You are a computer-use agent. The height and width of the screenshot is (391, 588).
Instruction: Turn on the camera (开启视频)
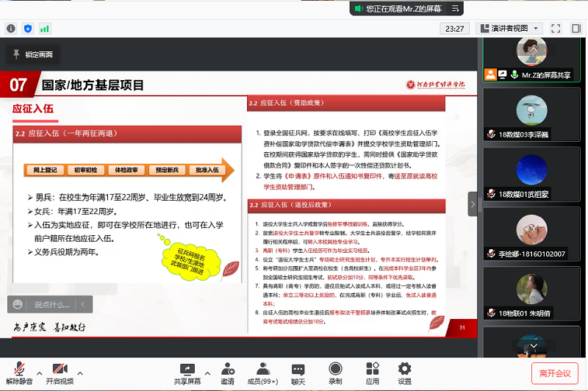[x=60, y=370]
